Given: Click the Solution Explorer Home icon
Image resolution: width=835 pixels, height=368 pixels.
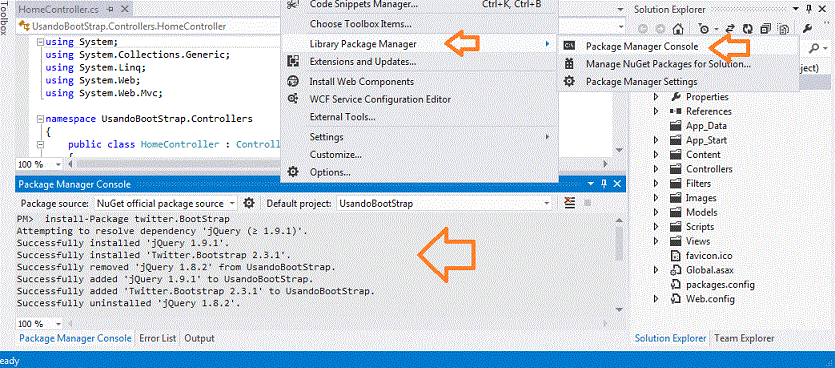Looking at the screenshot, I should pos(678,29).
